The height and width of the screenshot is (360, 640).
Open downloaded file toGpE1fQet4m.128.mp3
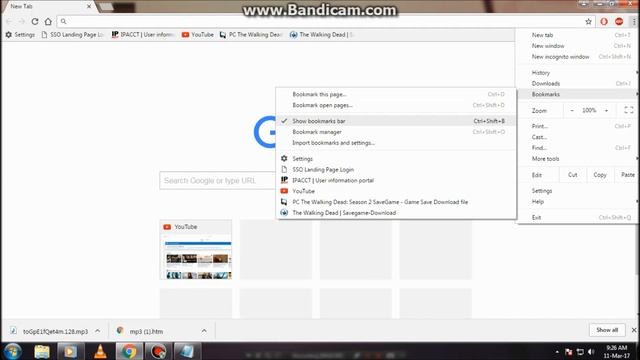(x=49, y=331)
